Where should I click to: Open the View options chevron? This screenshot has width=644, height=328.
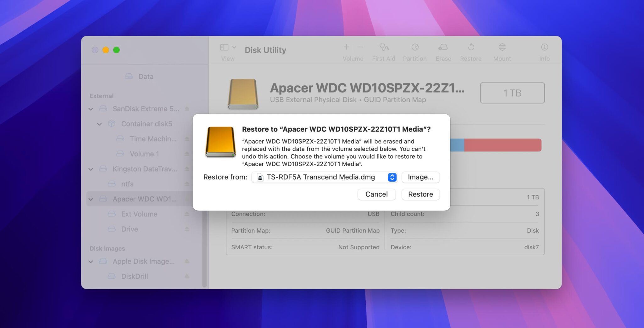(234, 48)
